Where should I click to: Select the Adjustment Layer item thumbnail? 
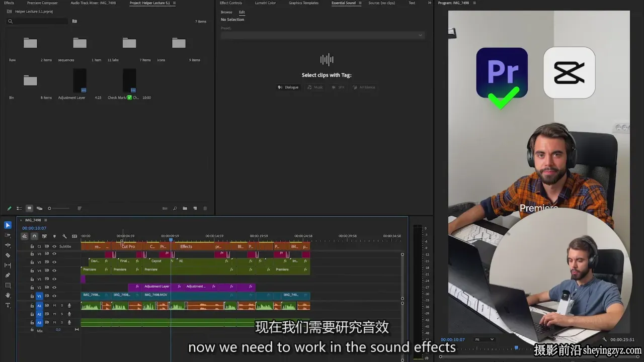tap(79, 80)
